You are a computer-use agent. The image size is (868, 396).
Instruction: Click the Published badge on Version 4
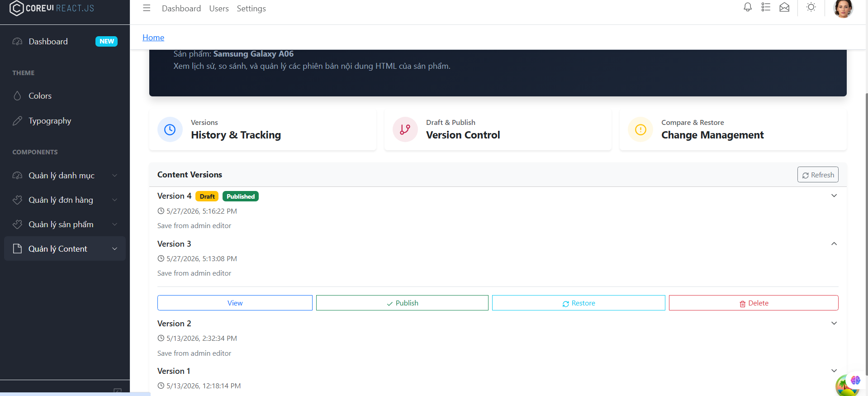pos(241,196)
